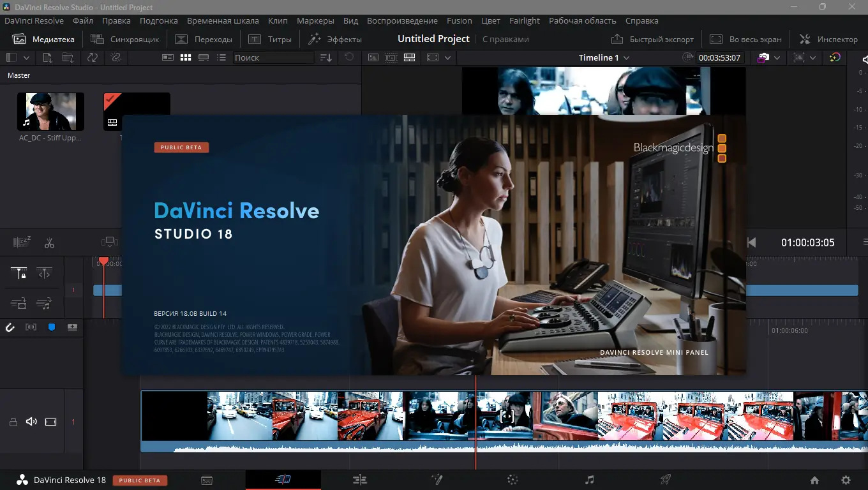Expand the media pool panel layout chevron
Viewport: 868px width, 490px height.
pos(27,57)
